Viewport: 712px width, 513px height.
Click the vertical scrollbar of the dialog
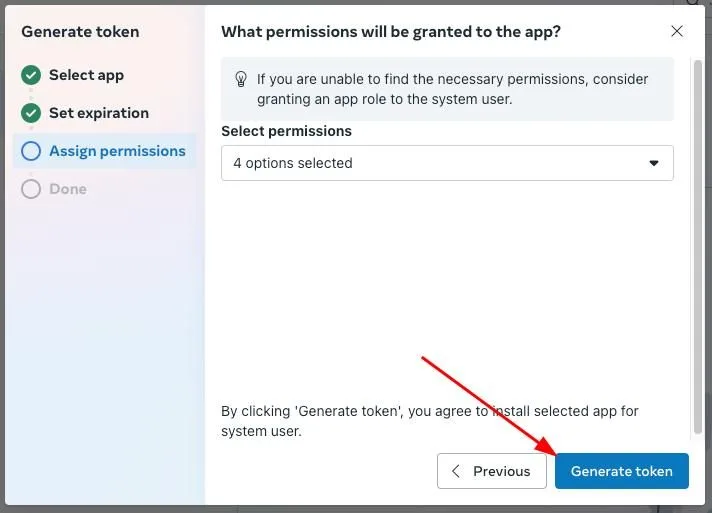[698, 247]
